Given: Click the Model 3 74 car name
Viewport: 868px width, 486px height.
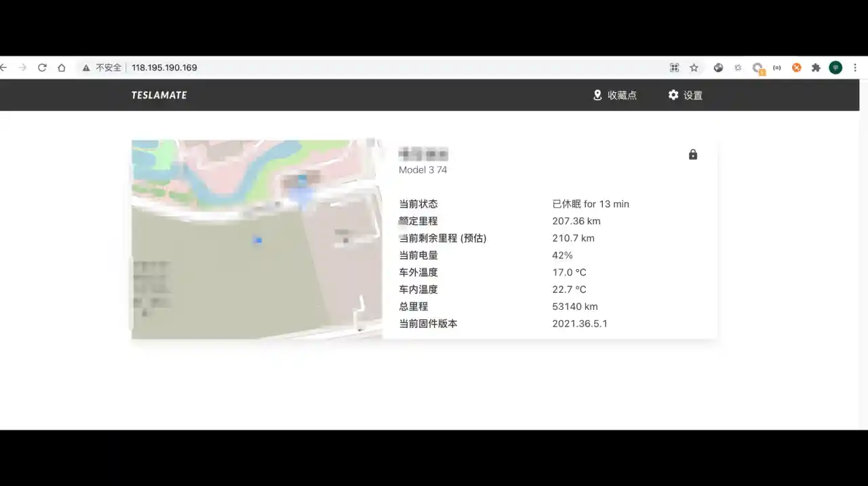Looking at the screenshot, I should click(422, 169).
